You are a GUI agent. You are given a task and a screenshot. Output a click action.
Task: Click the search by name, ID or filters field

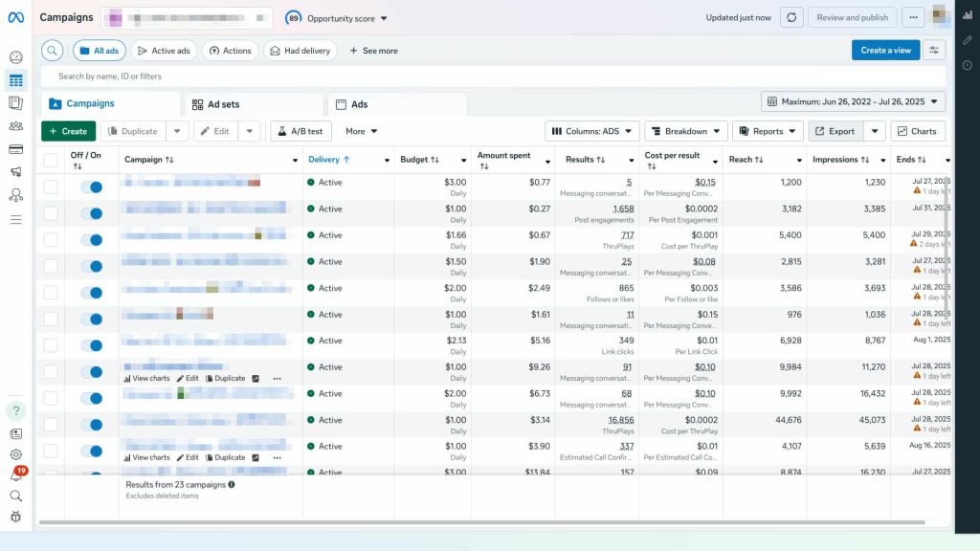click(479, 77)
